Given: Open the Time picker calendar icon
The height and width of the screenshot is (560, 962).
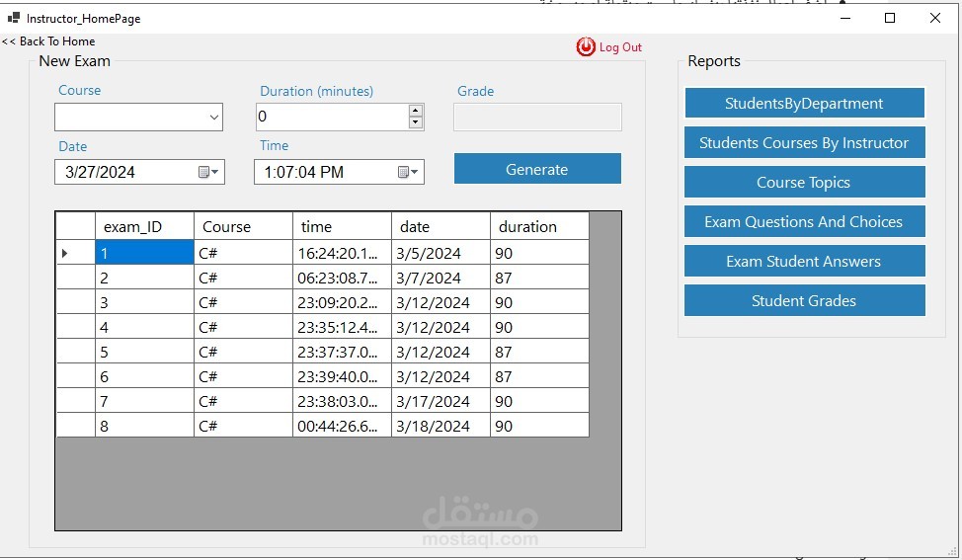Looking at the screenshot, I should 408,173.
